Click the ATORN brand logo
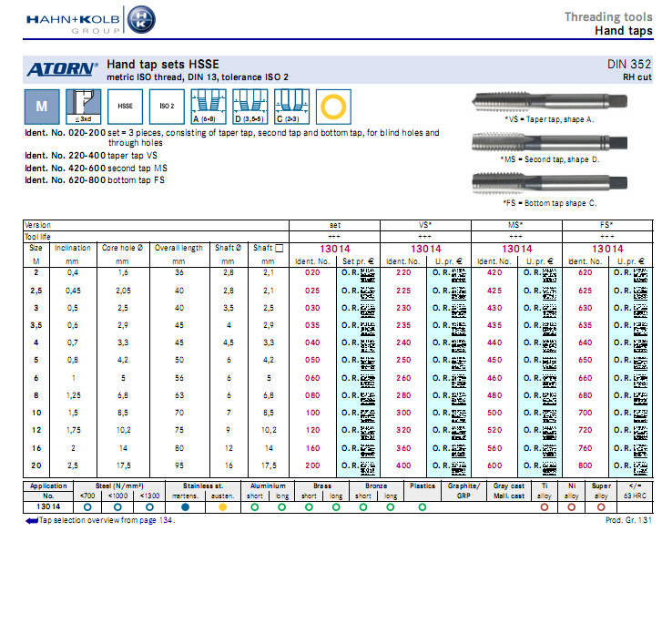Image resolution: width=662 pixels, height=644 pixels. click(x=62, y=69)
